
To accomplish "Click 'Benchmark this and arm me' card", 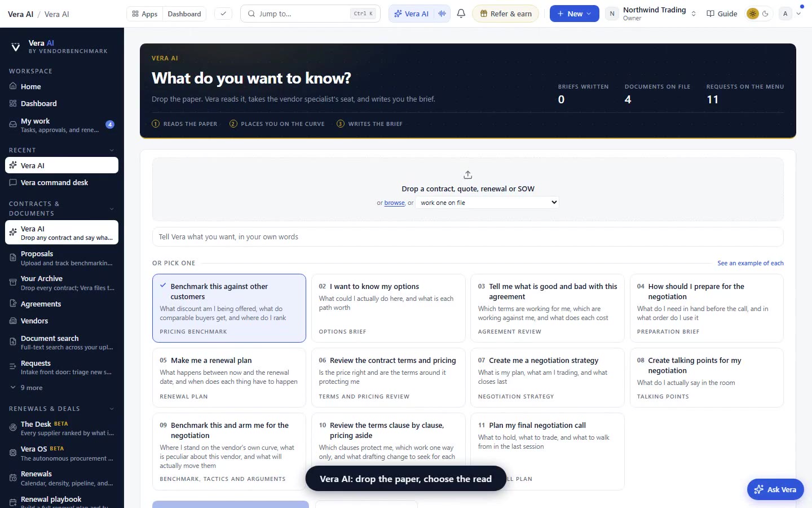I will coord(229,452).
